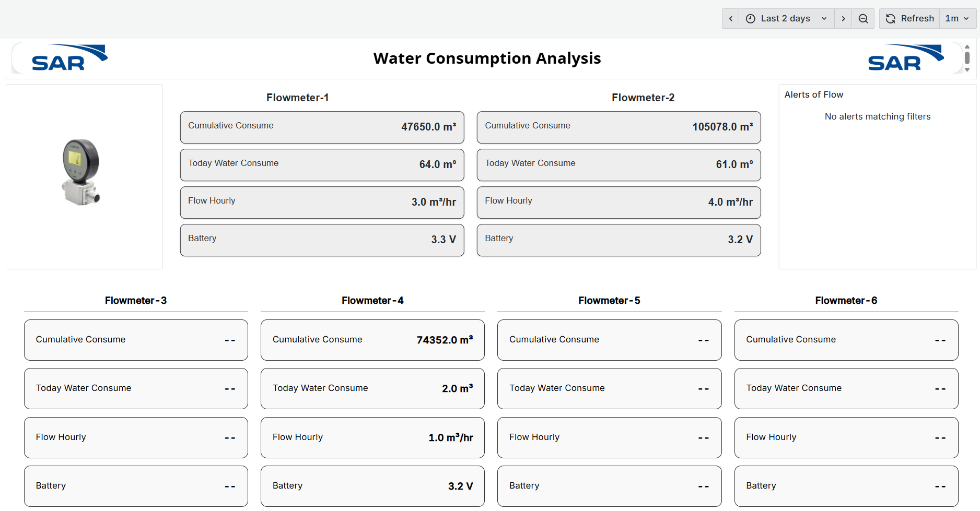
Task: Click the zoom out time range icon
Action: coord(863,19)
